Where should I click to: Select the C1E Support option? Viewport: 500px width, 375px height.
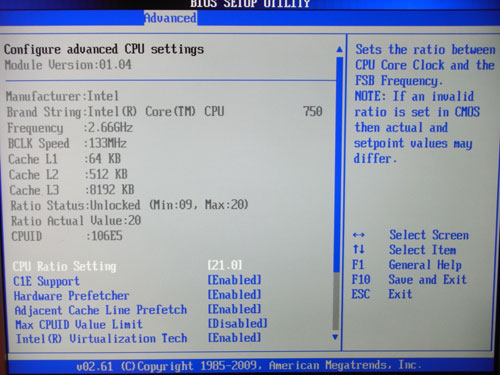click(x=46, y=281)
